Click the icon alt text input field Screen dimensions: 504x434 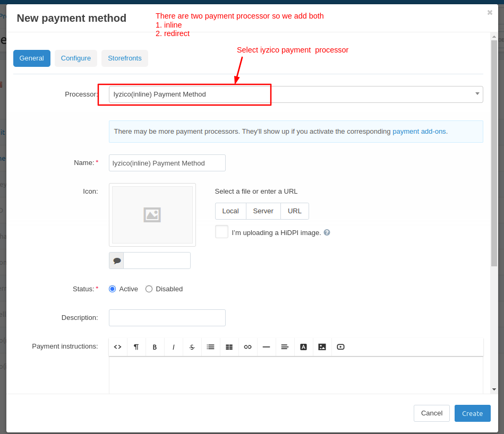click(157, 261)
